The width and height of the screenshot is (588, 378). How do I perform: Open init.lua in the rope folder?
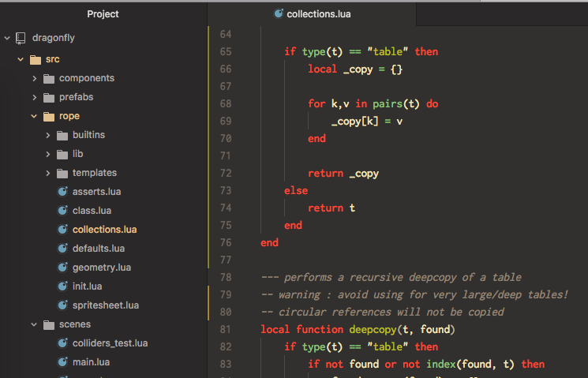coord(88,286)
